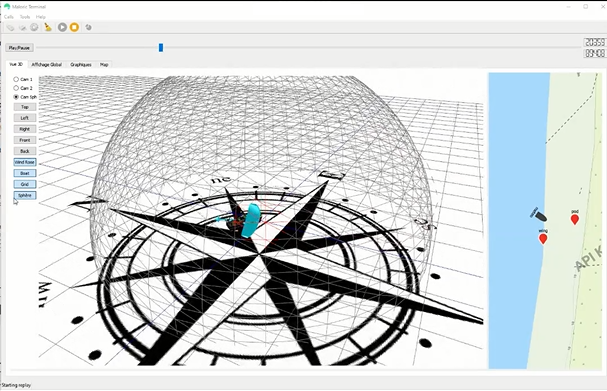
Task: Select the Cam 2 radio button
Action: (x=16, y=88)
